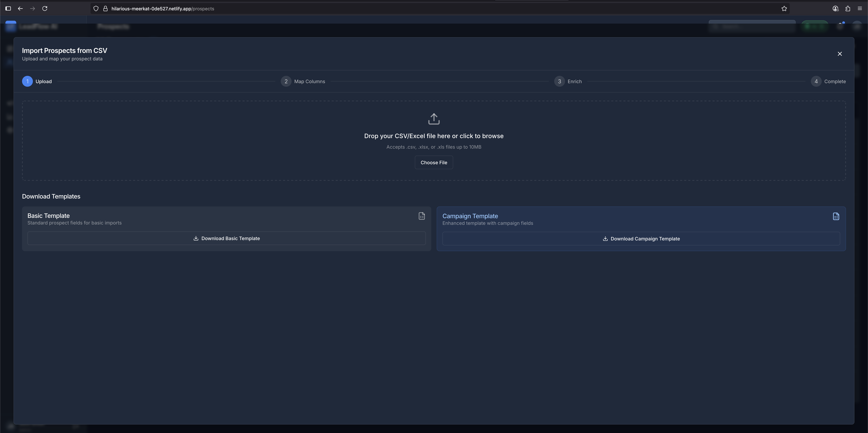Click the Basic Template document icon
Screen dimensions: 868x433
(421, 216)
